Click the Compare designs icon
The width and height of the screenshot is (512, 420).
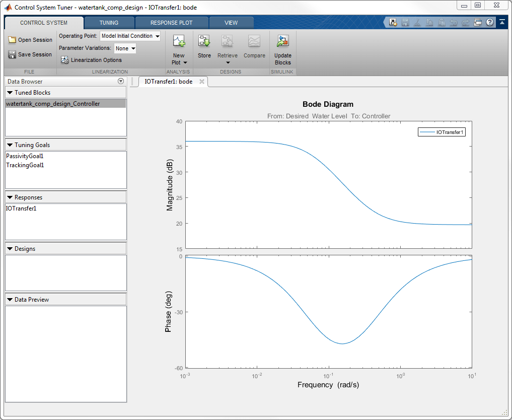(254, 42)
